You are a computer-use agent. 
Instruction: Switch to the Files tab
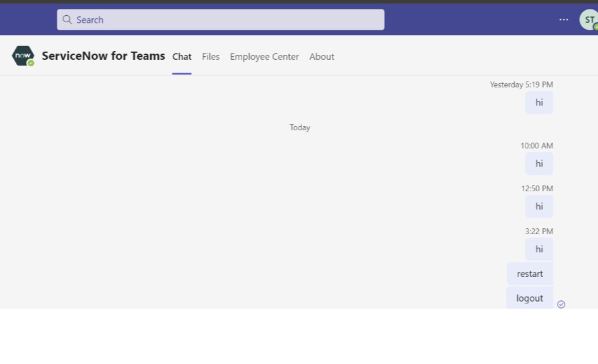[211, 57]
